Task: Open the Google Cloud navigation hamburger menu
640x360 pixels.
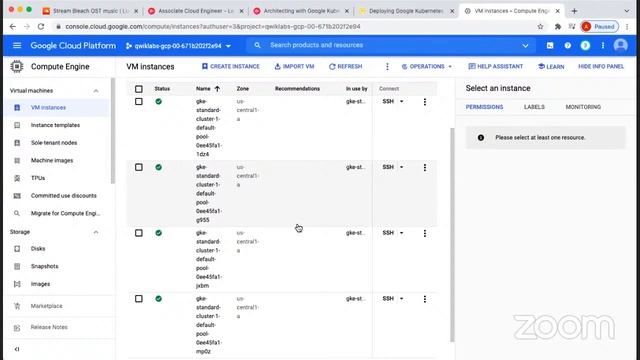Action: [17, 45]
